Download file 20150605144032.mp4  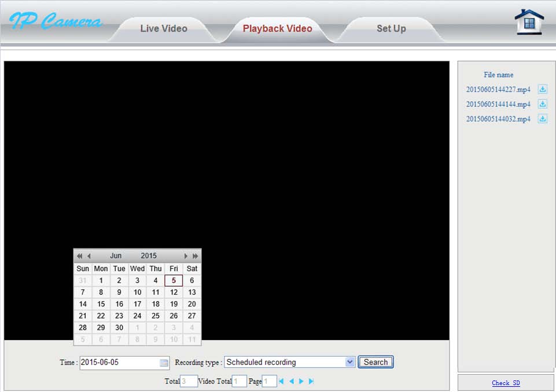pos(543,119)
